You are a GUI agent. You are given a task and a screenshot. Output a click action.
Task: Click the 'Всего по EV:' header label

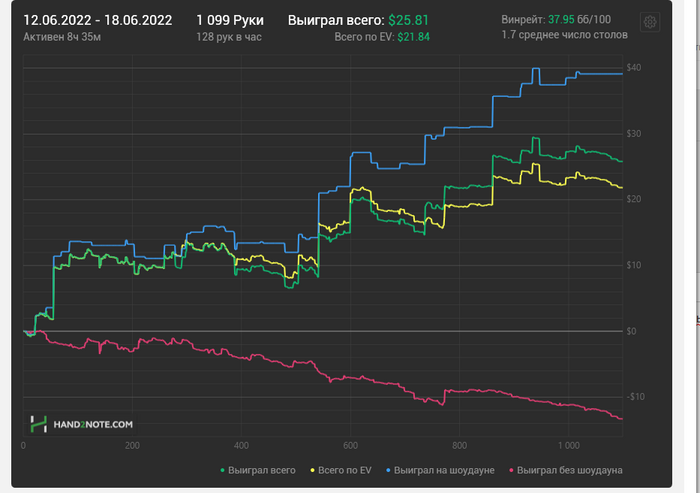click(364, 37)
